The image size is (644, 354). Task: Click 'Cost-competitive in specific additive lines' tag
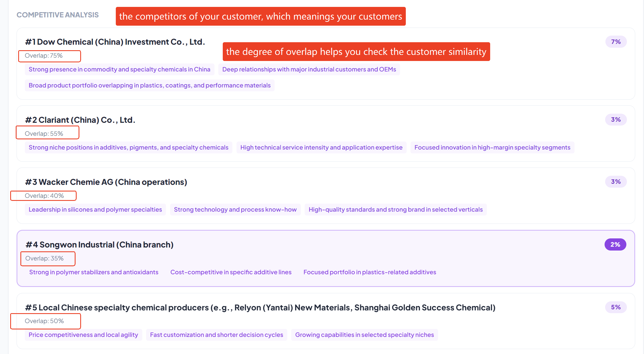click(231, 272)
